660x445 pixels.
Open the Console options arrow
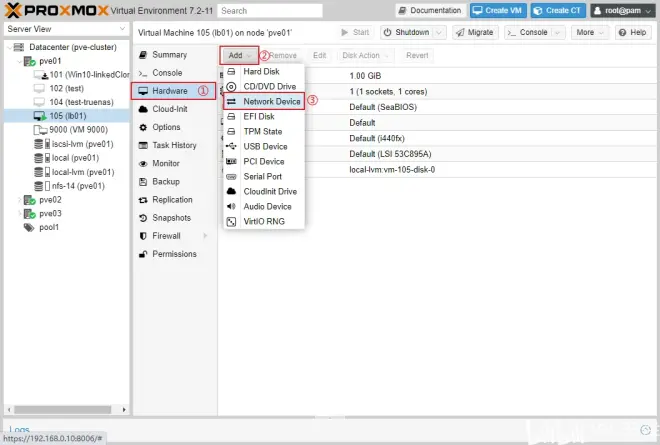[558, 32]
